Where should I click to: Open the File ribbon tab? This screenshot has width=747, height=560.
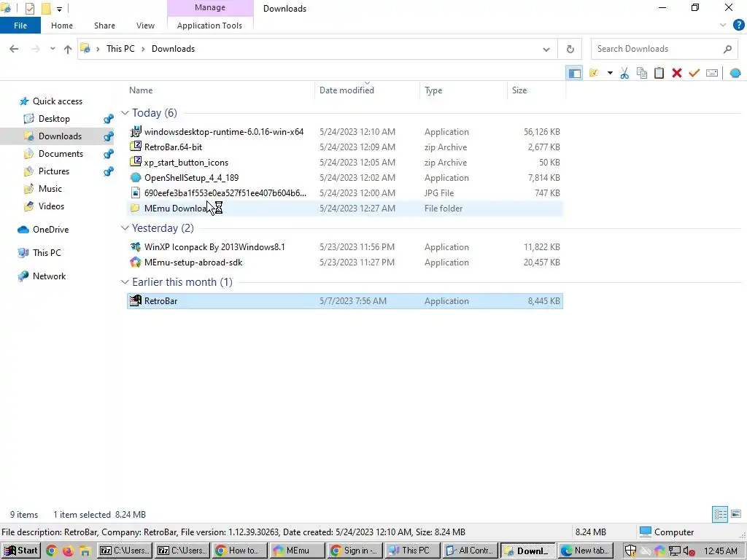20,26
